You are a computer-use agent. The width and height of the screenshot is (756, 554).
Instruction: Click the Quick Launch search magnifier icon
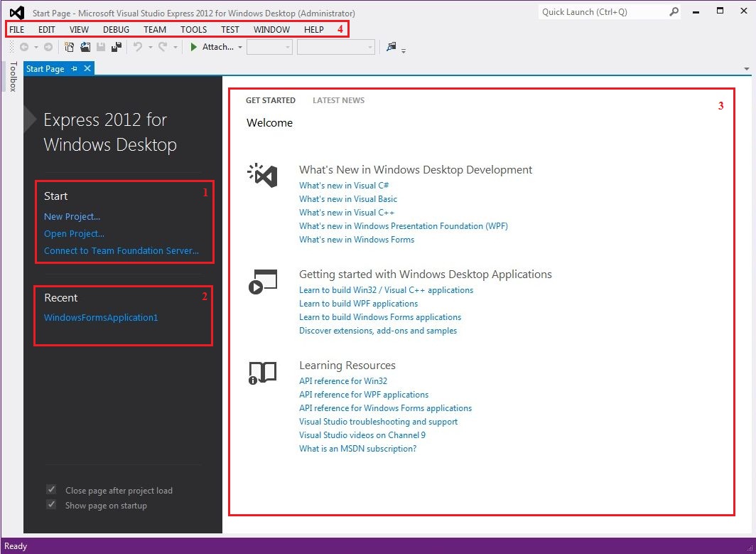674,12
